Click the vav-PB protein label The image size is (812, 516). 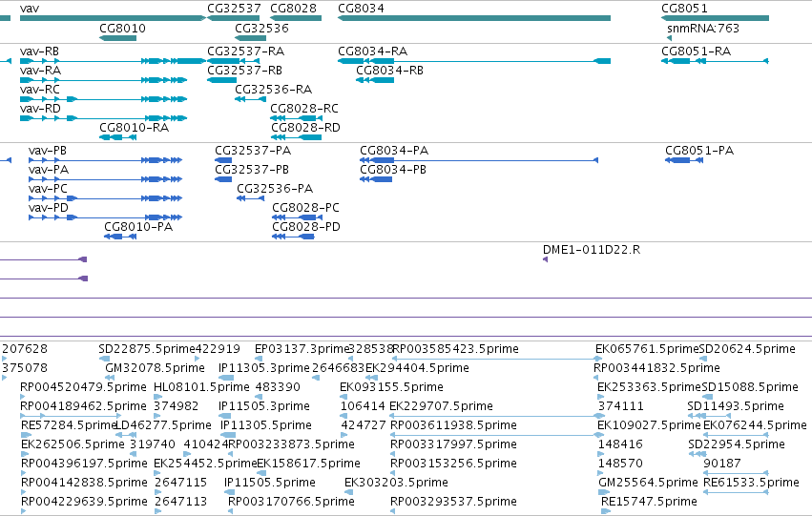tap(48, 151)
